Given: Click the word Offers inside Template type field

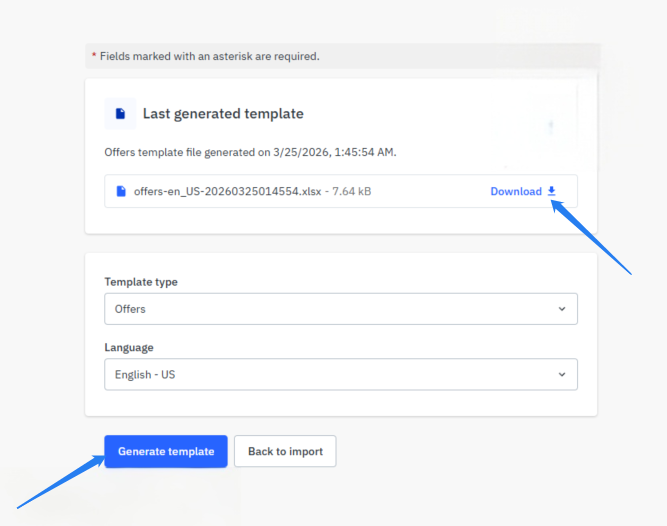Looking at the screenshot, I should [130, 309].
